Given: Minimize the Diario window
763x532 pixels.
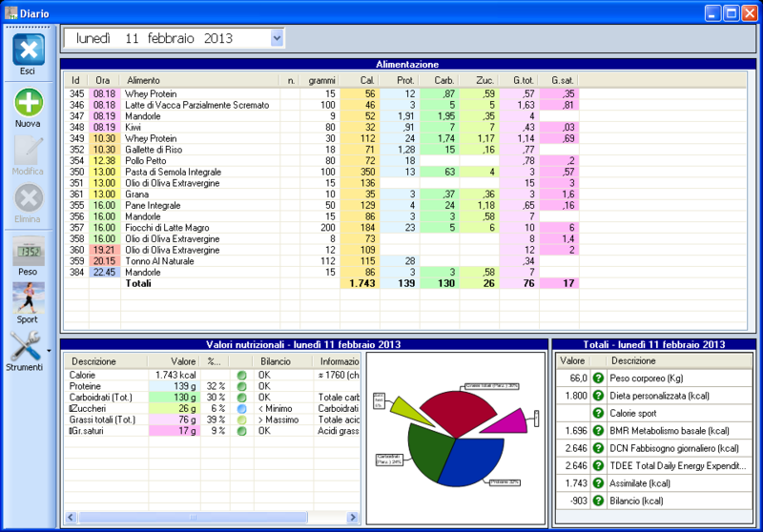Looking at the screenshot, I should 712,12.
